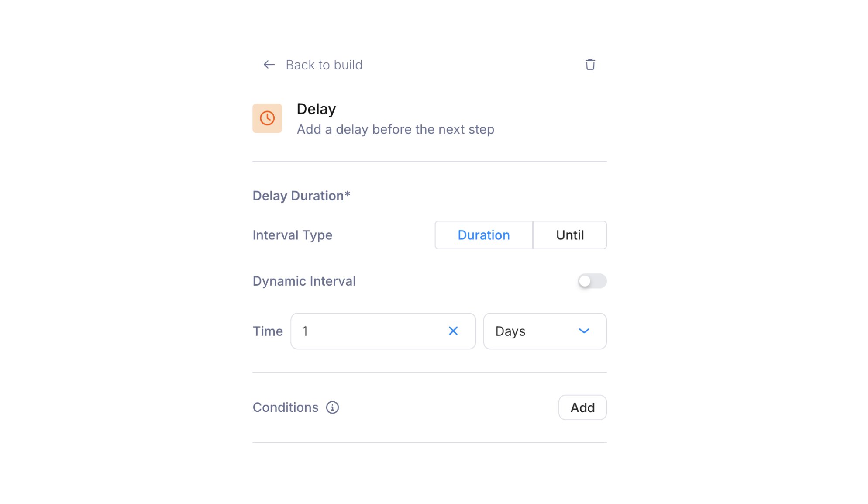Click the orange Delay clock icon

pyautogui.click(x=267, y=118)
